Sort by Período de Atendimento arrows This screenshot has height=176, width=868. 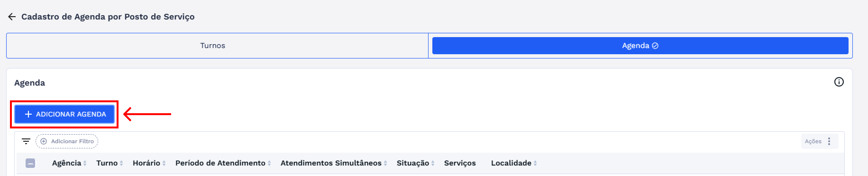[x=269, y=163]
